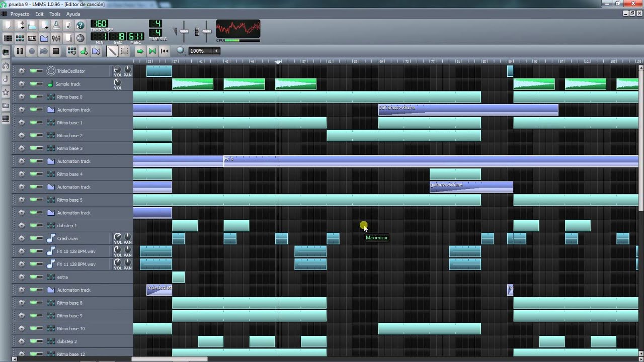Open recently opened projects dropdown icon
Screen dimensions: 644x362
[44, 25]
